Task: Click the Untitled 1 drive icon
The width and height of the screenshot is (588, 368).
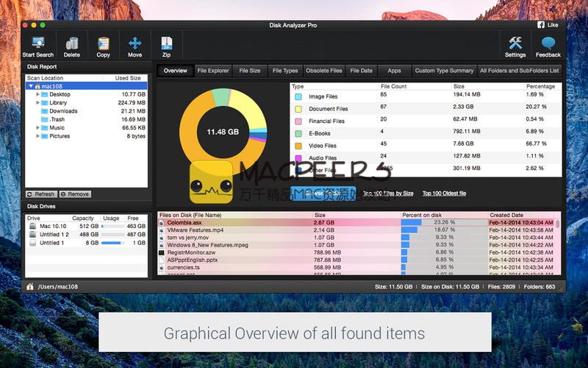Action: 33,243
